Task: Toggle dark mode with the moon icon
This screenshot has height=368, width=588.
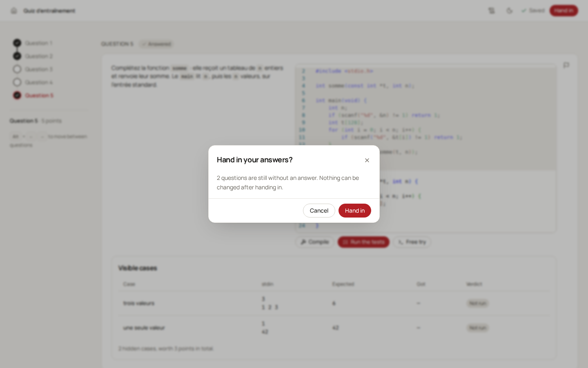Action: click(509, 11)
